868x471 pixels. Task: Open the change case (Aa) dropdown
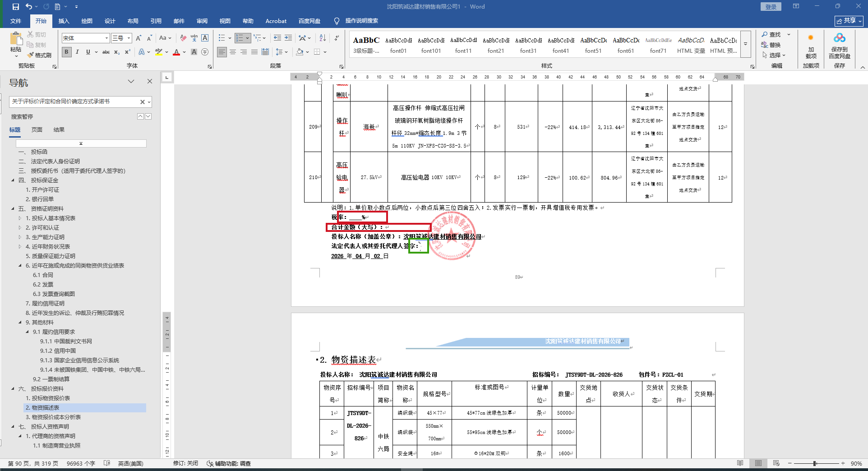[x=165, y=38]
